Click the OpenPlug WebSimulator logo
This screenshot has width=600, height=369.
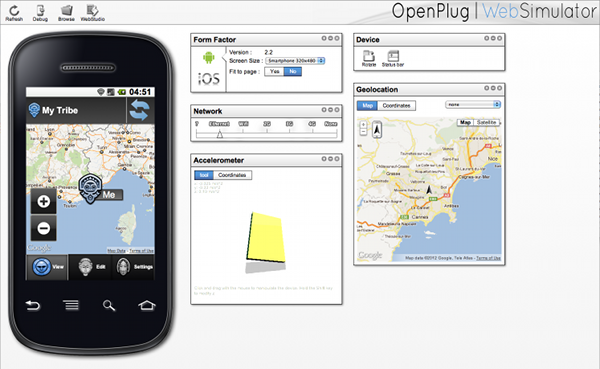[494, 11]
